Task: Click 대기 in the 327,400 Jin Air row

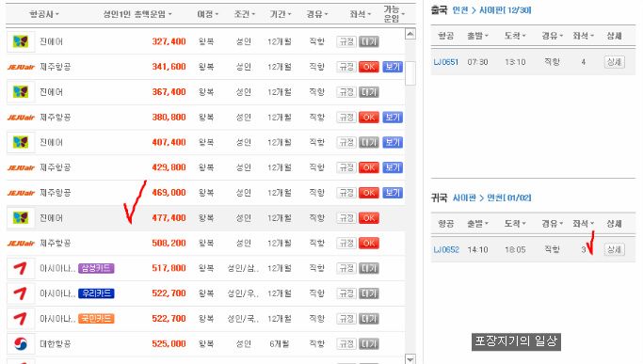Action: pyautogui.click(x=369, y=41)
